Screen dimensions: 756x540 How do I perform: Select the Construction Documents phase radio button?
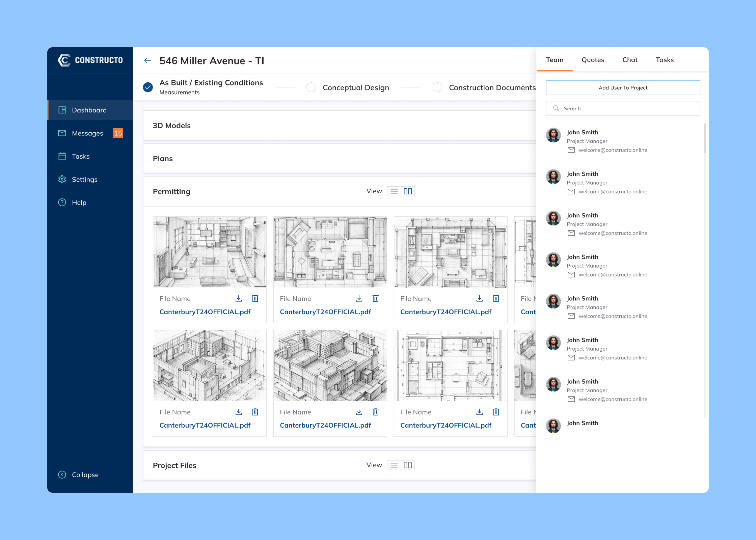click(437, 87)
